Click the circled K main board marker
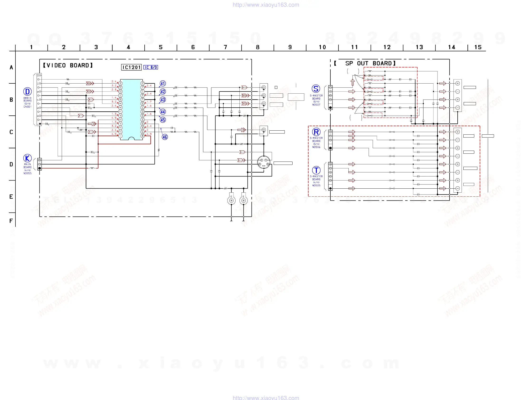Screen dimensions: 532x400 point(27,158)
